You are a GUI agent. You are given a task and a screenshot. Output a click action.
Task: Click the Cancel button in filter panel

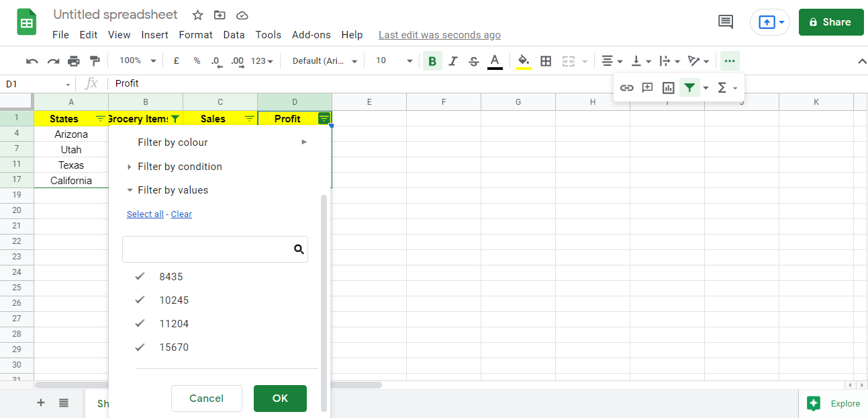[207, 399]
